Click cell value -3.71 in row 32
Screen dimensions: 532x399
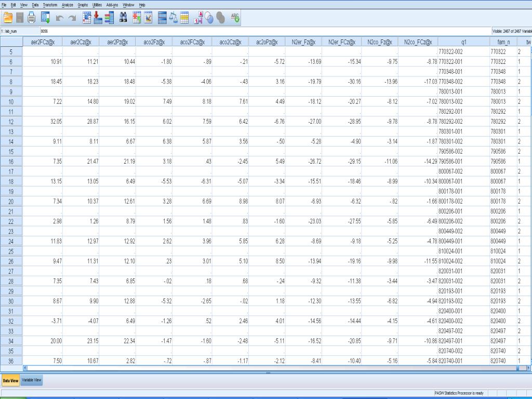click(x=43, y=321)
